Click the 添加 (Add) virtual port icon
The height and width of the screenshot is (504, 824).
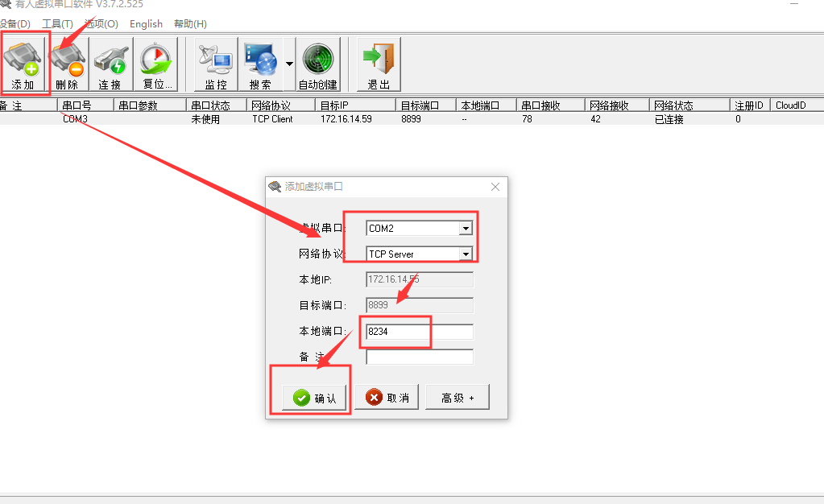pos(24,64)
